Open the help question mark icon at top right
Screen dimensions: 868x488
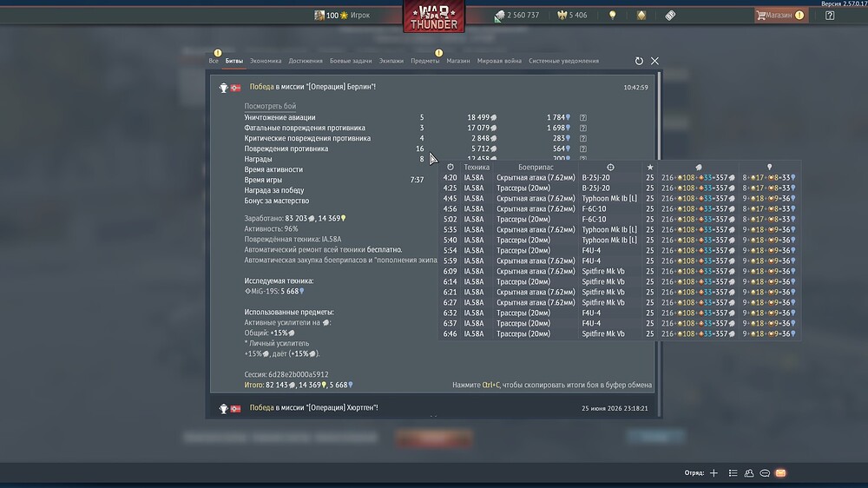[x=829, y=16]
